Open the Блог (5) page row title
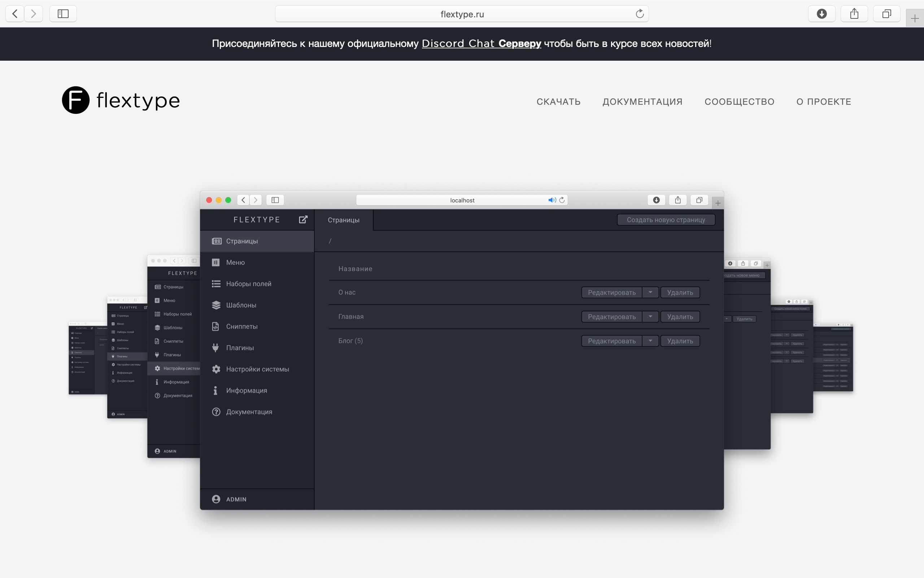This screenshot has height=578, width=924. [350, 341]
